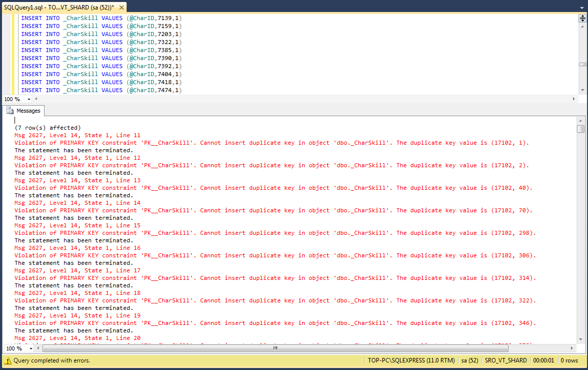Click the 'Msg 2627 ... Line 17' error header

[x=77, y=270]
